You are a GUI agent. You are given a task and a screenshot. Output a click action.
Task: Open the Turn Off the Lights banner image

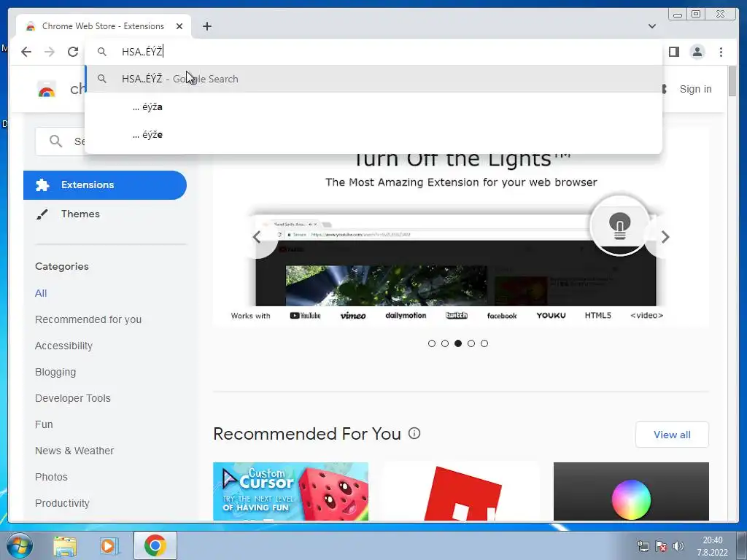(x=461, y=236)
